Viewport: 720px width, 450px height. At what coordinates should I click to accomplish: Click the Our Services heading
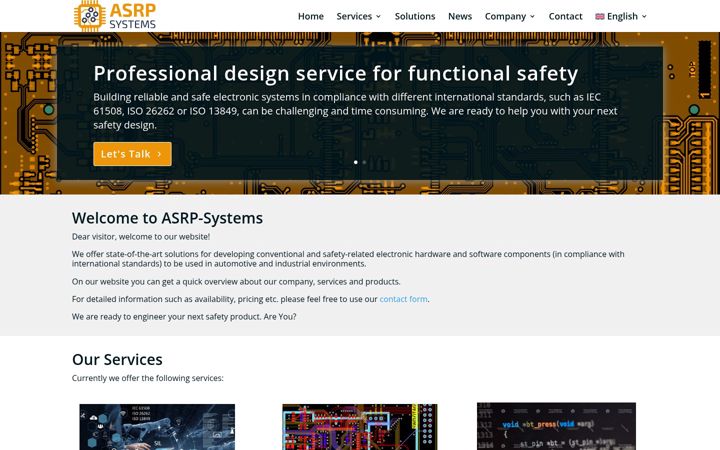[x=117, y=360]
